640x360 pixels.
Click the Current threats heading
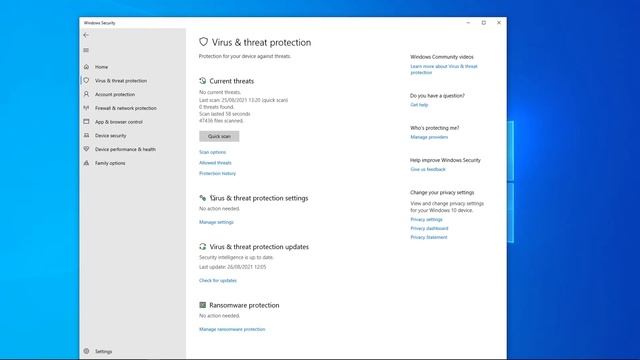pyautogui.click(x=231, y=81)
